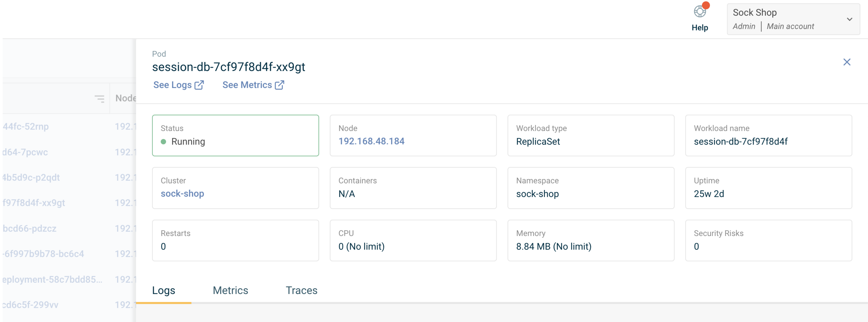Open the sock-shop cluster link
This screenshot has width=868, height=322.
coord(182,194)
